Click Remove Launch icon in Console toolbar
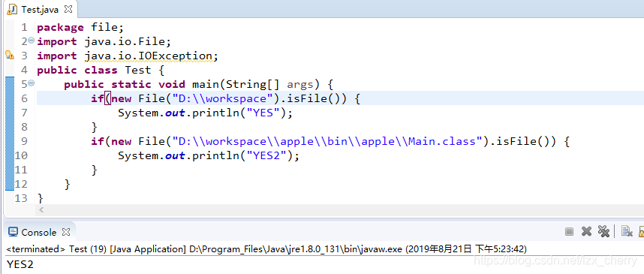Screen dimensions: 644x274 click(586, 232)
